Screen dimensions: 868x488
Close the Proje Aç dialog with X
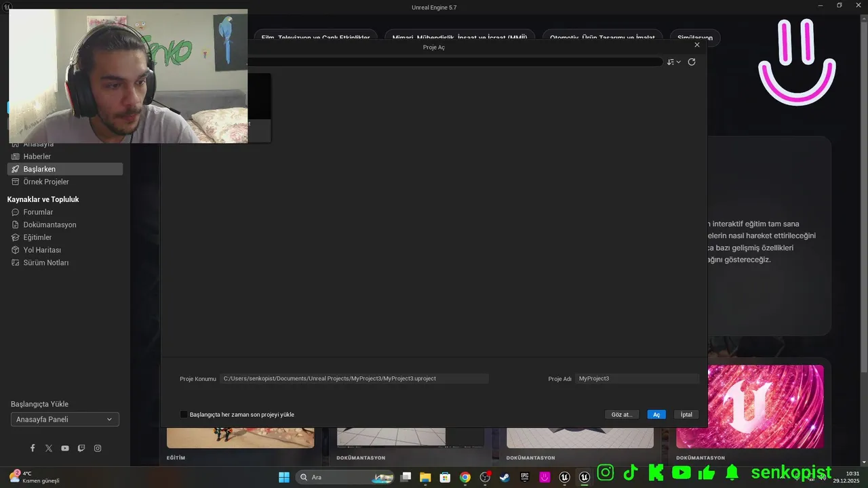tap(697, 45)
